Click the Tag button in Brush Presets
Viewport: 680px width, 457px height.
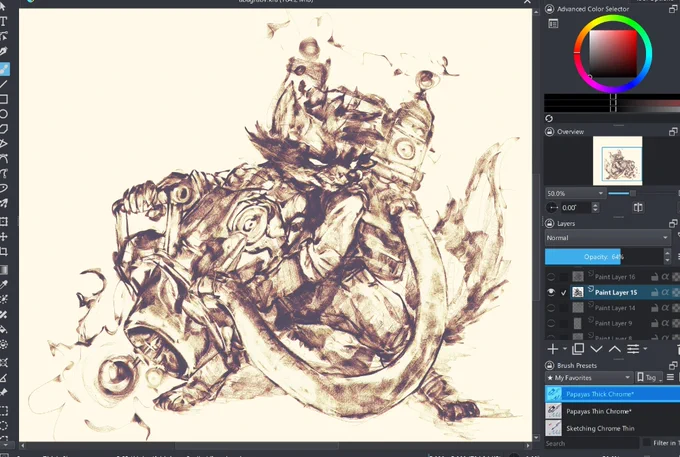648,378
